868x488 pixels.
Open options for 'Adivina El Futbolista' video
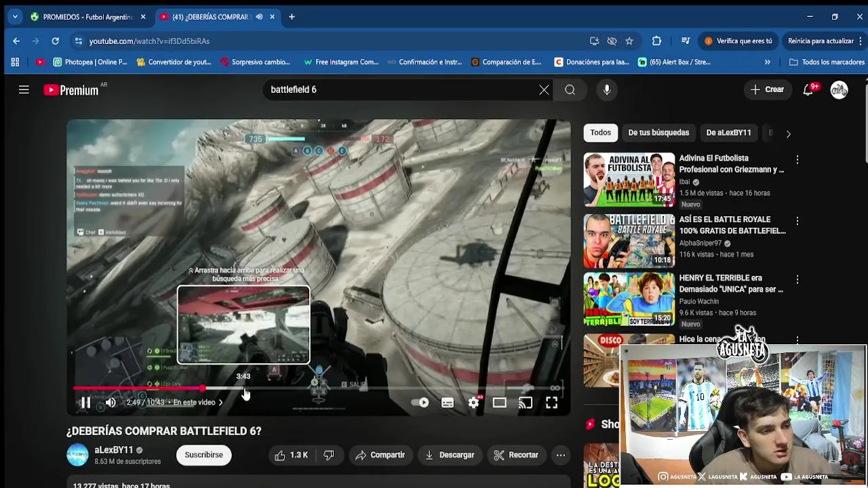tap(797, 159)
